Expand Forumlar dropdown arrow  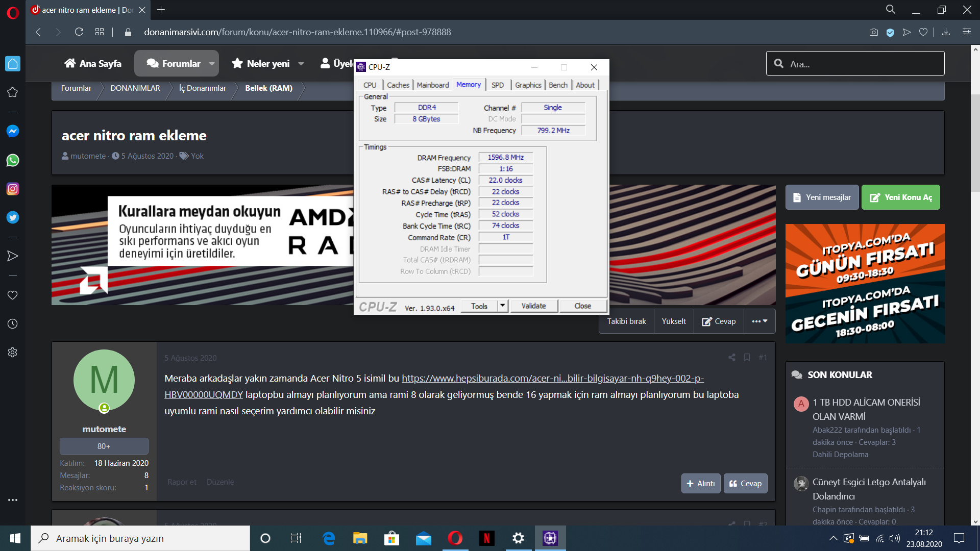click(x=212, y=64)
